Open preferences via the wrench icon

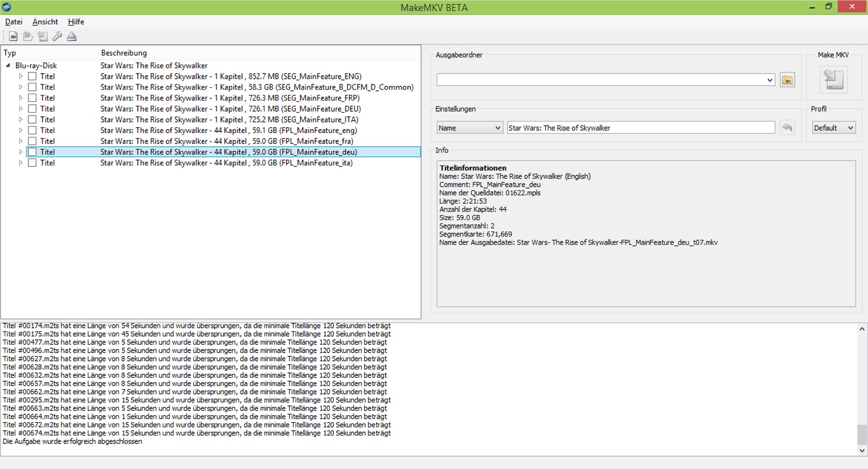click(x=57, y=37)
